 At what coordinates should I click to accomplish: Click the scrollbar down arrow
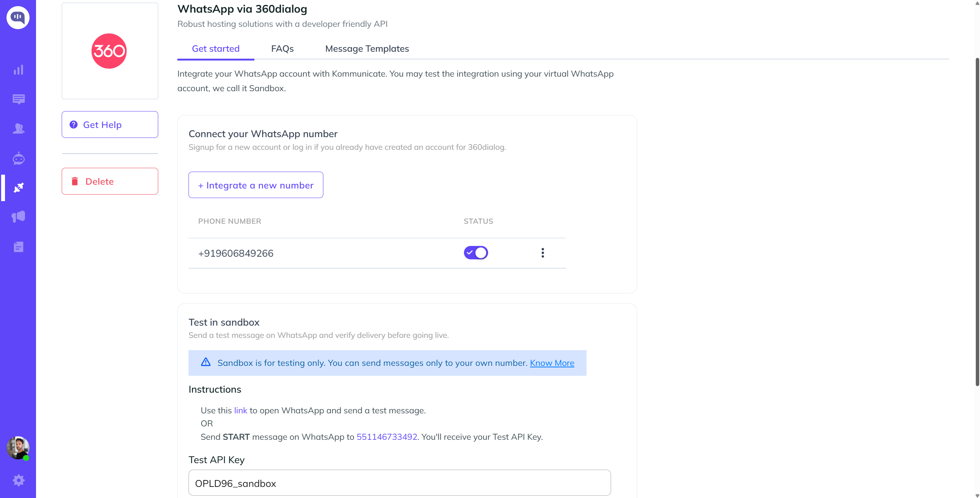977,495
